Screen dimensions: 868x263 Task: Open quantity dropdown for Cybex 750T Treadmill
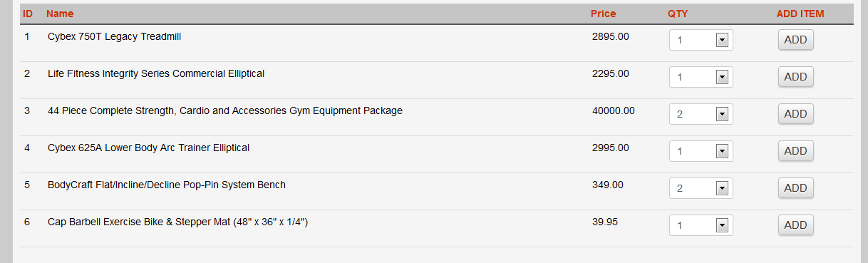coord(701,40)
